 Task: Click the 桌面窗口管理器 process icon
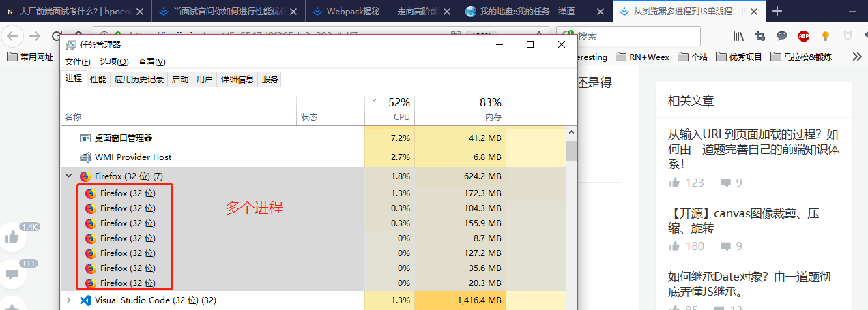85,138
